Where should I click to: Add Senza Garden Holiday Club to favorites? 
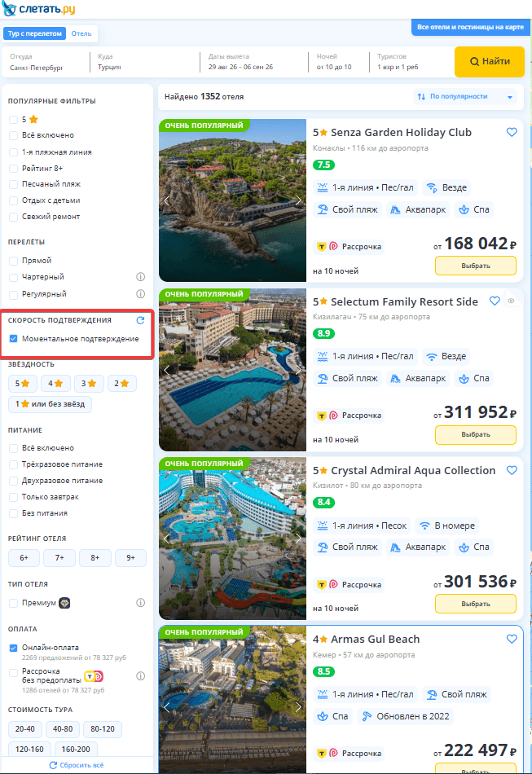click(512, 132)
